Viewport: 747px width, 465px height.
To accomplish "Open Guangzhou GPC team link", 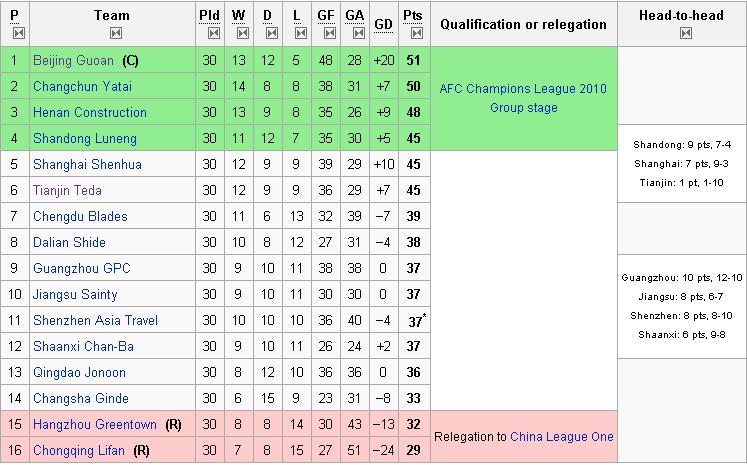I will [x=81, y=269].
